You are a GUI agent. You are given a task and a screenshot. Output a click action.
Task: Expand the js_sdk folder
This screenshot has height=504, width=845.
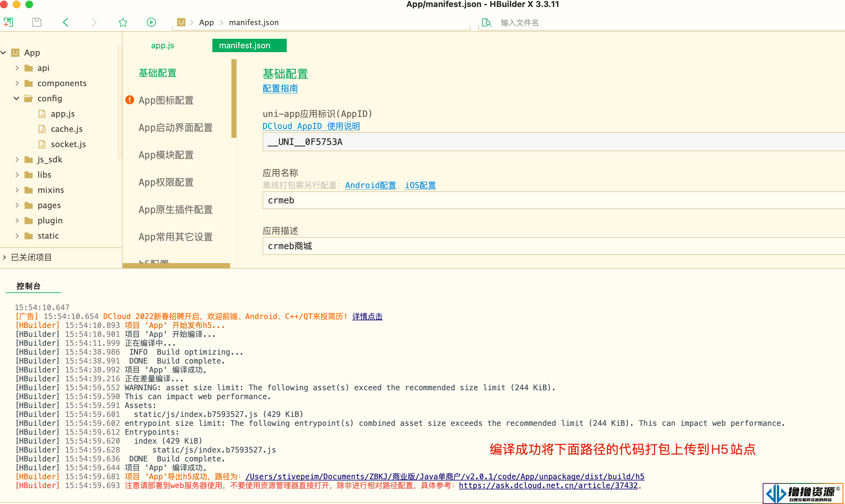17,160
